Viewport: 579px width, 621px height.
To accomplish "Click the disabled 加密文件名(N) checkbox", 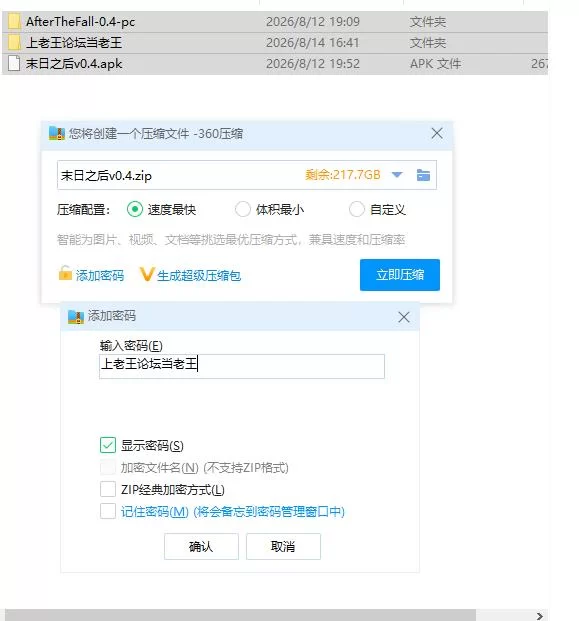I will click(108, 467).
